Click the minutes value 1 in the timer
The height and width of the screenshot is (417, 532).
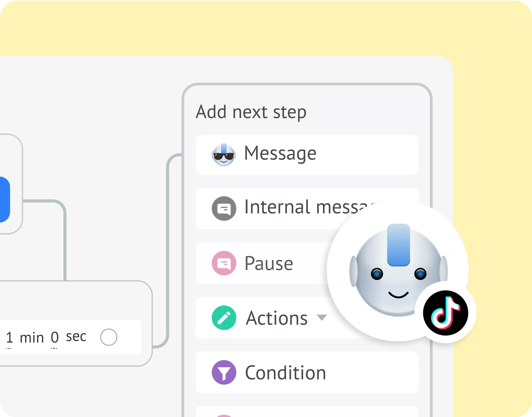click(x=10, y=337)
